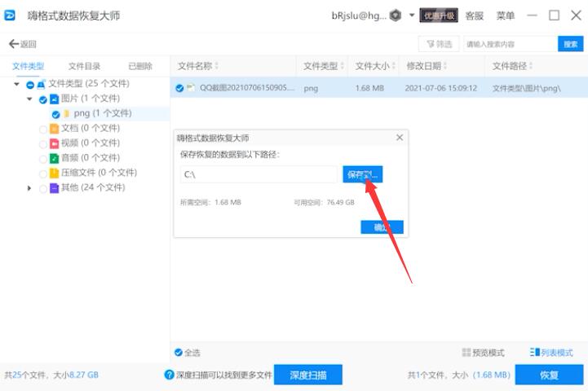
Task: Click the red 视频 video icon
Action: coord(55,143)
